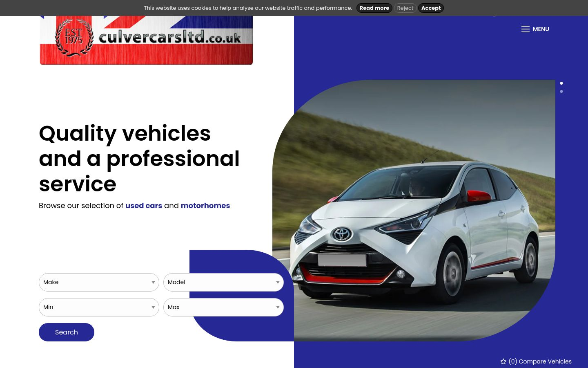588x368 pixels.
Task: Reject the cookies notice
Action: click(405, 8)
